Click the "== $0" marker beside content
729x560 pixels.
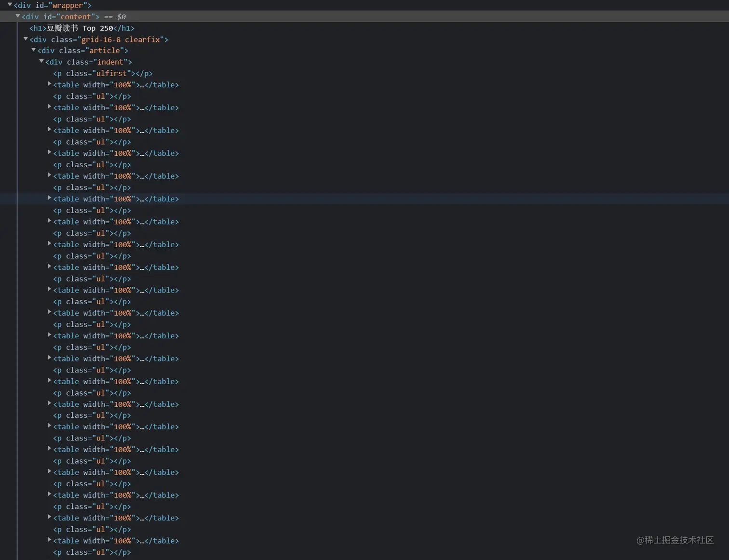tap(115, 17)
